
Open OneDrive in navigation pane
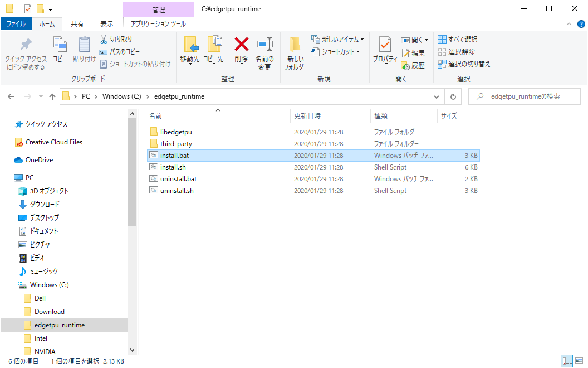(x=39, y=160)
